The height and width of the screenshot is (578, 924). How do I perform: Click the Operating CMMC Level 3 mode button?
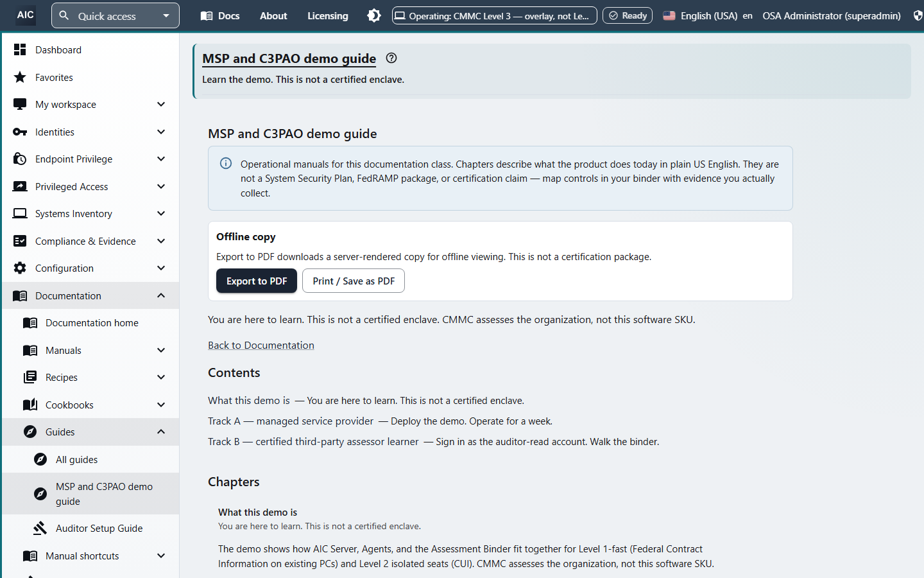pos(494,15)
